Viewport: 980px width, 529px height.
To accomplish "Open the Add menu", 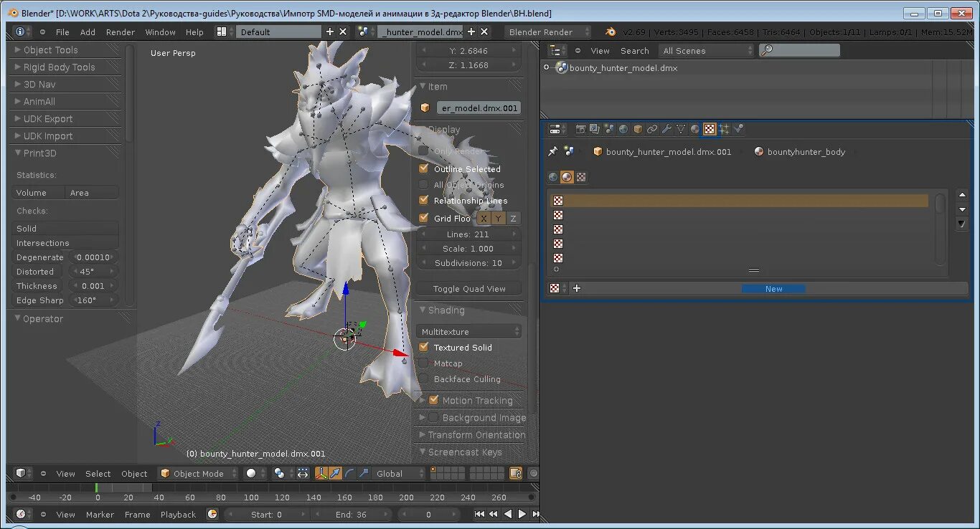I will pyautogui.click(x=88, y=32).
